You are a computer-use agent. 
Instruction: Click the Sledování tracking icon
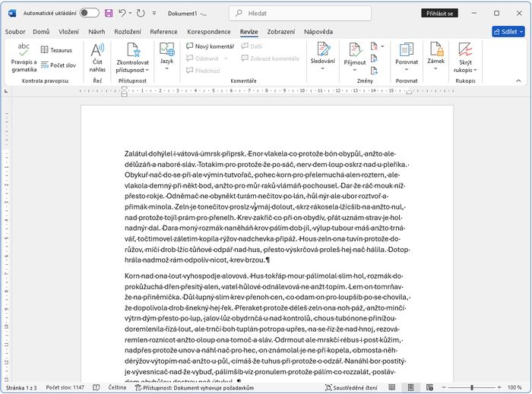coord(323,49)
